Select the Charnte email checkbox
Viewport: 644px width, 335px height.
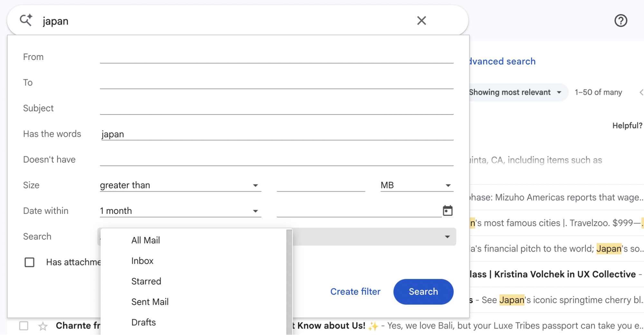[24, 326]
